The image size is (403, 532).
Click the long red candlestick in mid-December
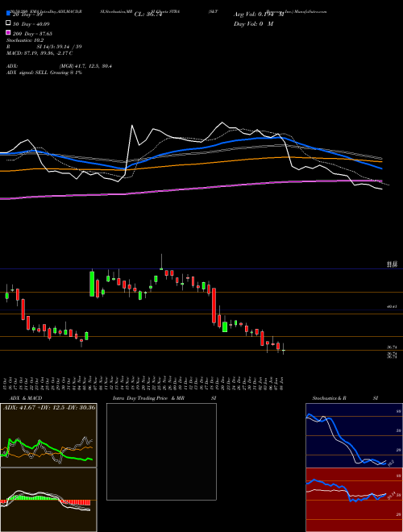[214, 305]
